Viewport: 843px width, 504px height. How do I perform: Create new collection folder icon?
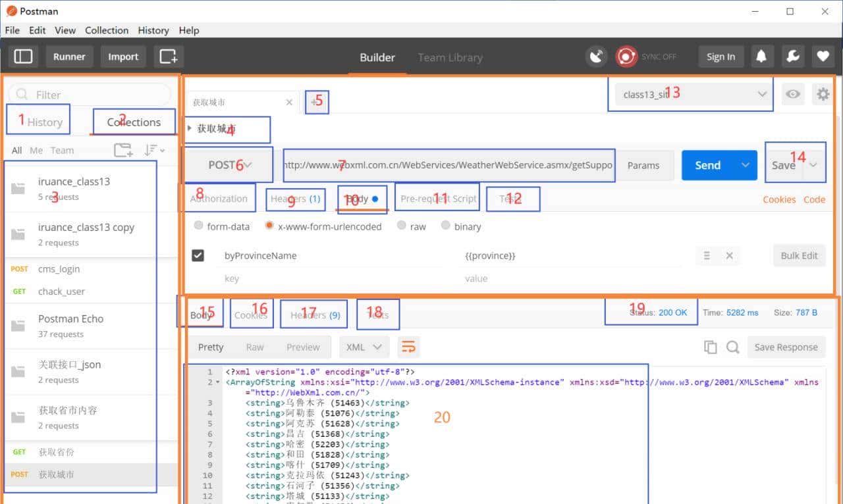coord(123,150)
